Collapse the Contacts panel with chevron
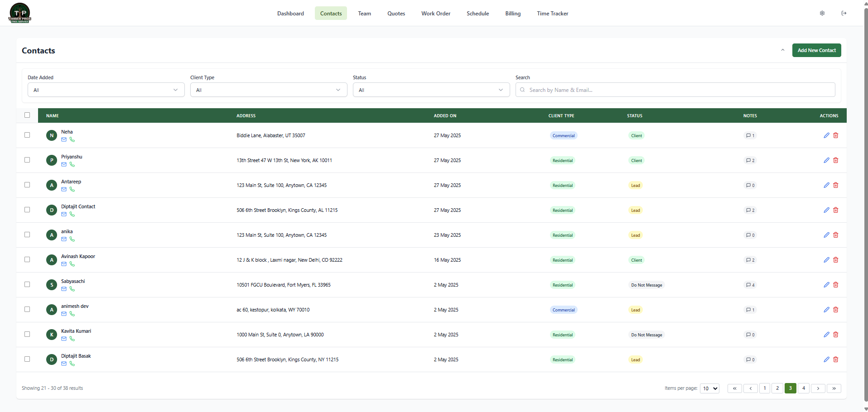Viewport: 868px width, 412px height. pos(783,50)
